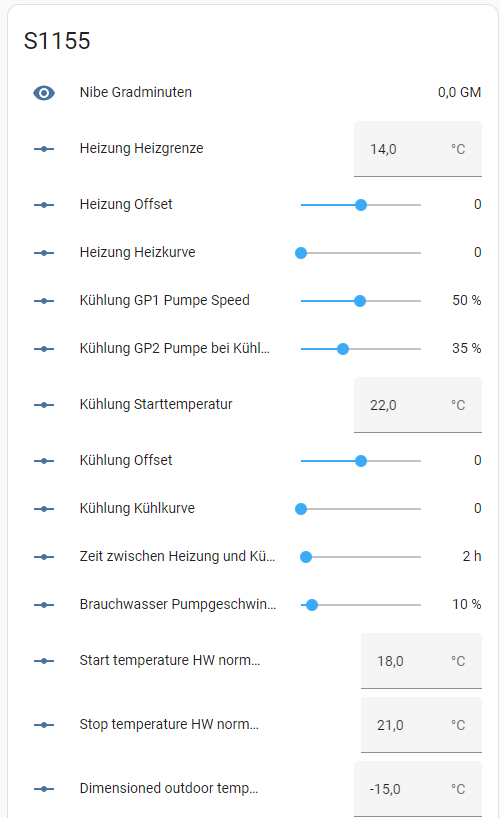Open the Kühlung Offset entity label

126,460
